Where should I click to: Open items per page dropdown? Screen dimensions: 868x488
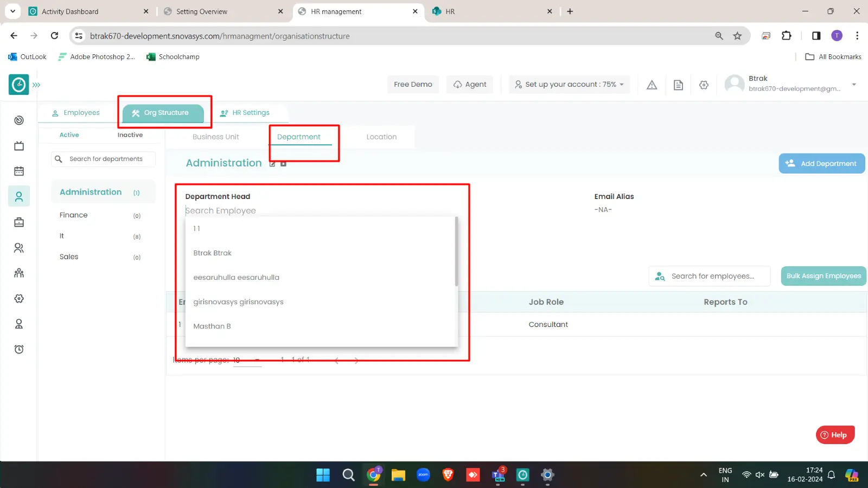click(x=247, y=360)
